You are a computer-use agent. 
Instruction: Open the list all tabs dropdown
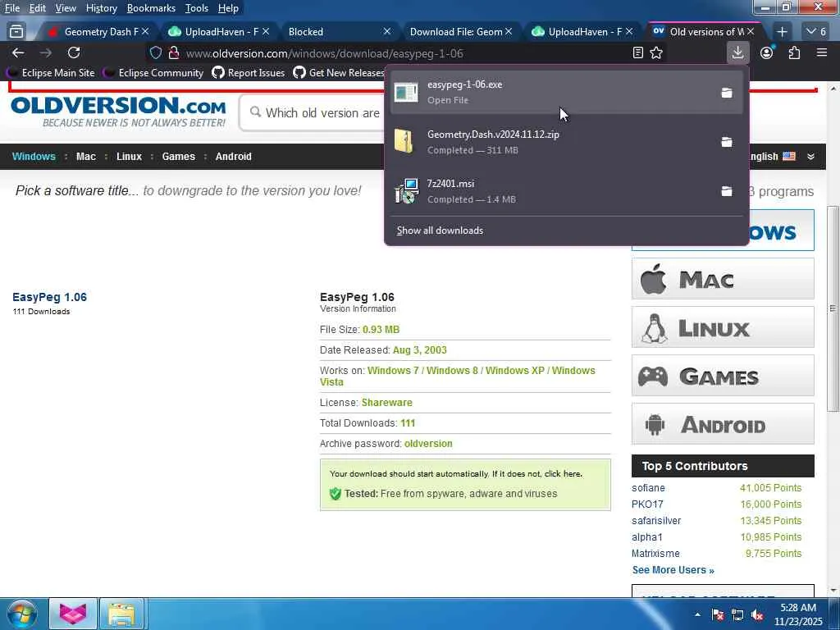(816, 32)
